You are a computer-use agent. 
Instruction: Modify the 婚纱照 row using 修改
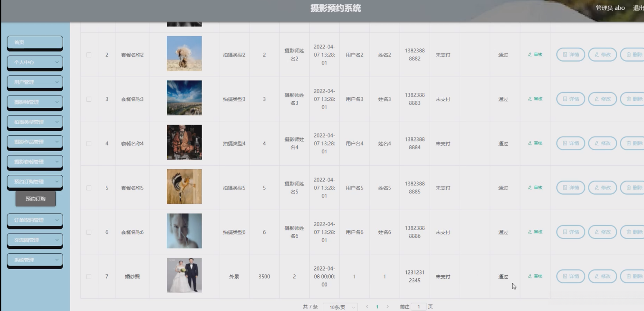coord(603,276)
